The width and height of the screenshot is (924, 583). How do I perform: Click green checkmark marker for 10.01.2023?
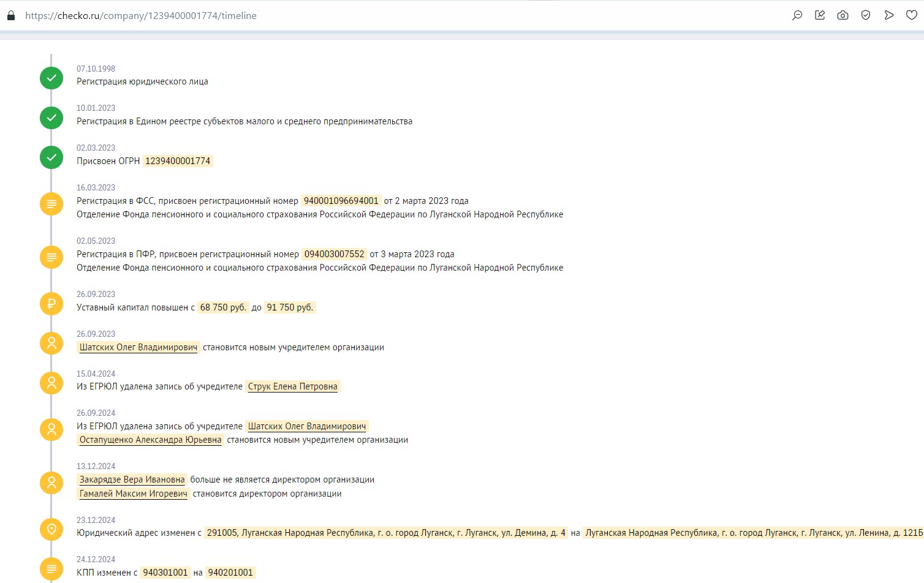click(51, 118)
